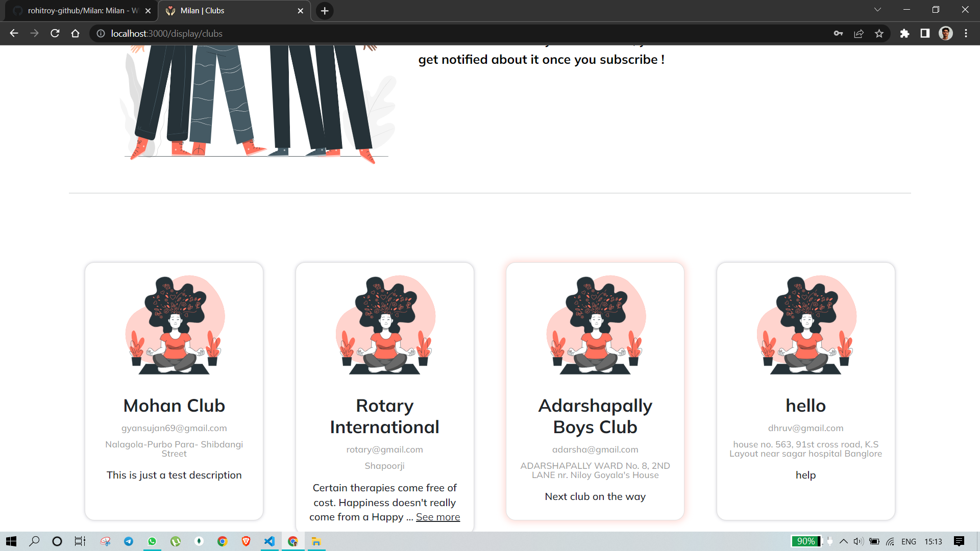Open the extensions puzzle icon
Image resolution: width=980 pixels, height=551 pixels.
904,34
